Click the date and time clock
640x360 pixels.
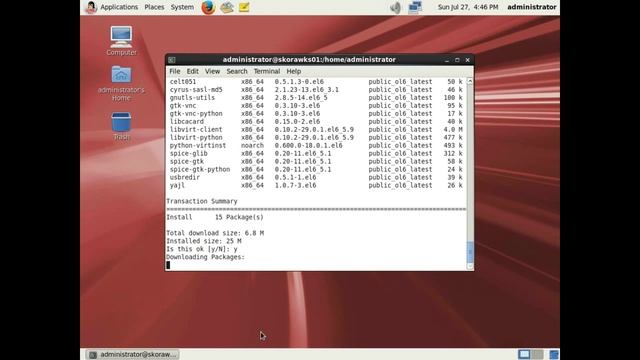point(468,7)
